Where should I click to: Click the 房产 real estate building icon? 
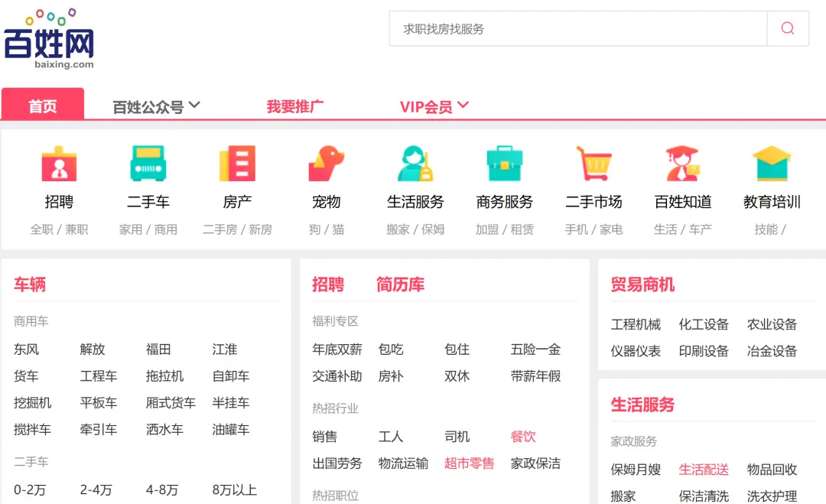[x=237, y=162]
